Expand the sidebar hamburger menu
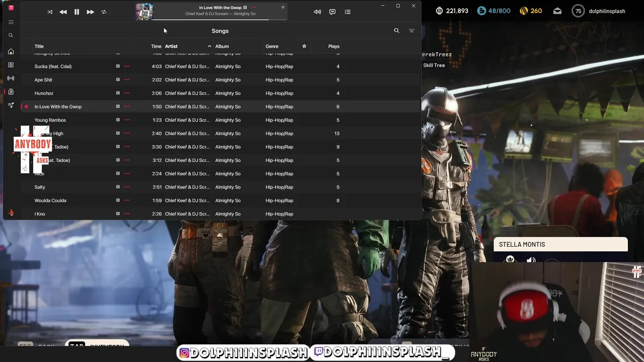The image size is (644, 362). [11, 22]
